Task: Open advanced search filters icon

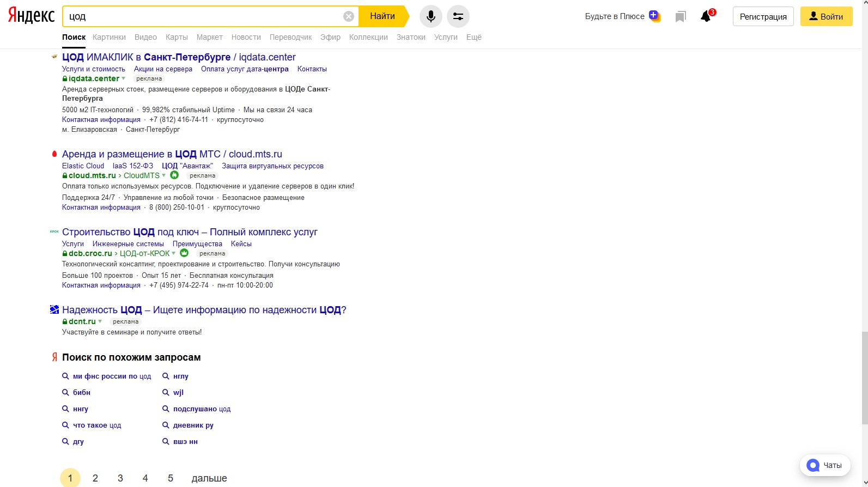Action: 458,16
